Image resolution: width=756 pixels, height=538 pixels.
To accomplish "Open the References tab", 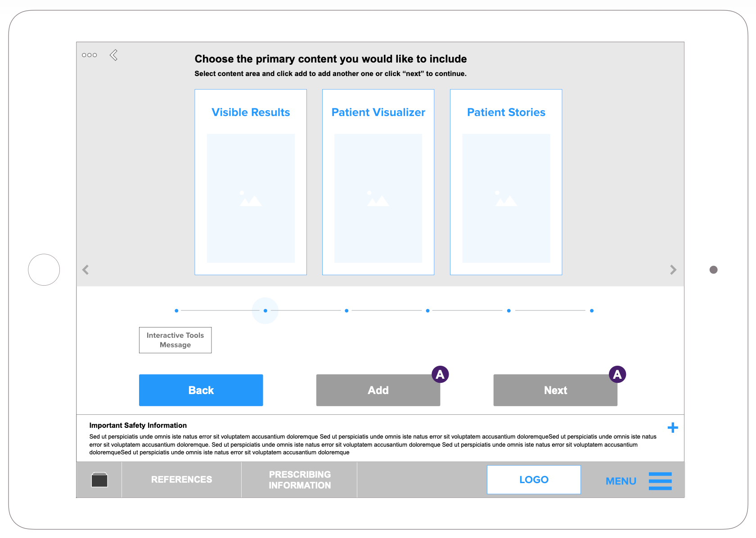I will 181,480.
